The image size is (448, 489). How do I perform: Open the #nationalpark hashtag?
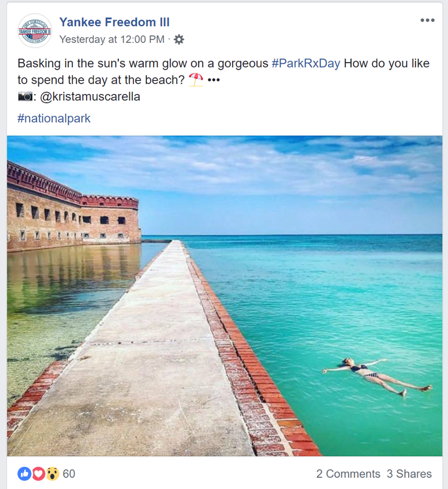(x=54, y=118)
